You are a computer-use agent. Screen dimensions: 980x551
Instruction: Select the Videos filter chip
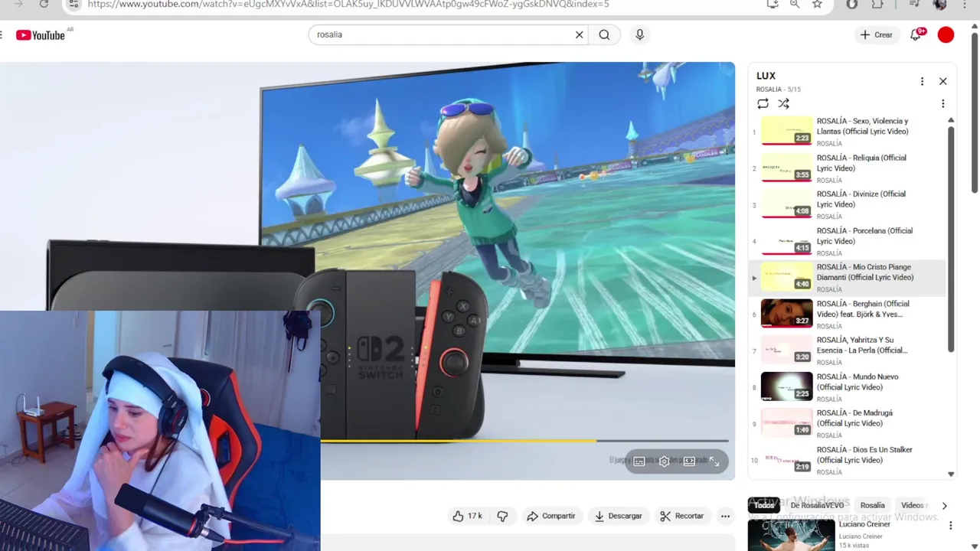913,505
